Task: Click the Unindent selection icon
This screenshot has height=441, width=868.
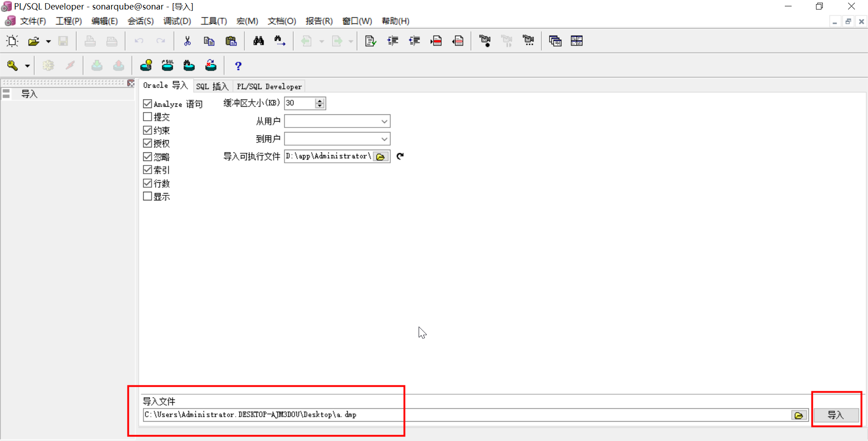Action: click(415, 41)
